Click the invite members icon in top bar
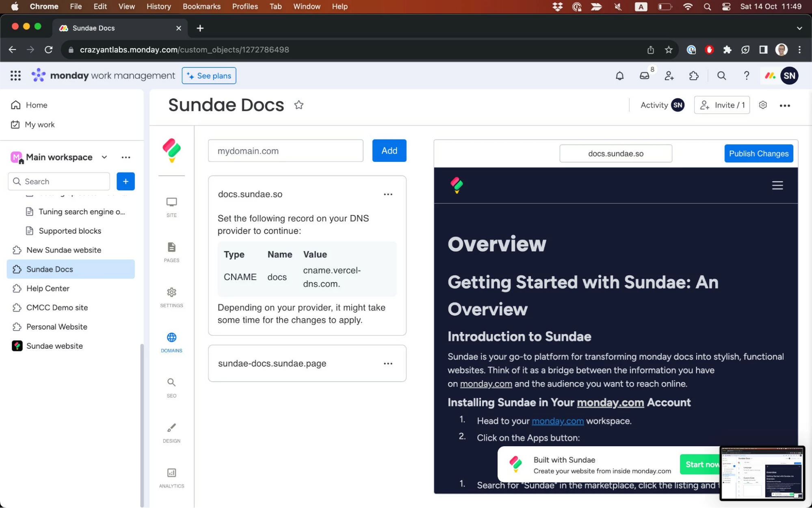Screen dimensions: 812x508 [669, 76]
